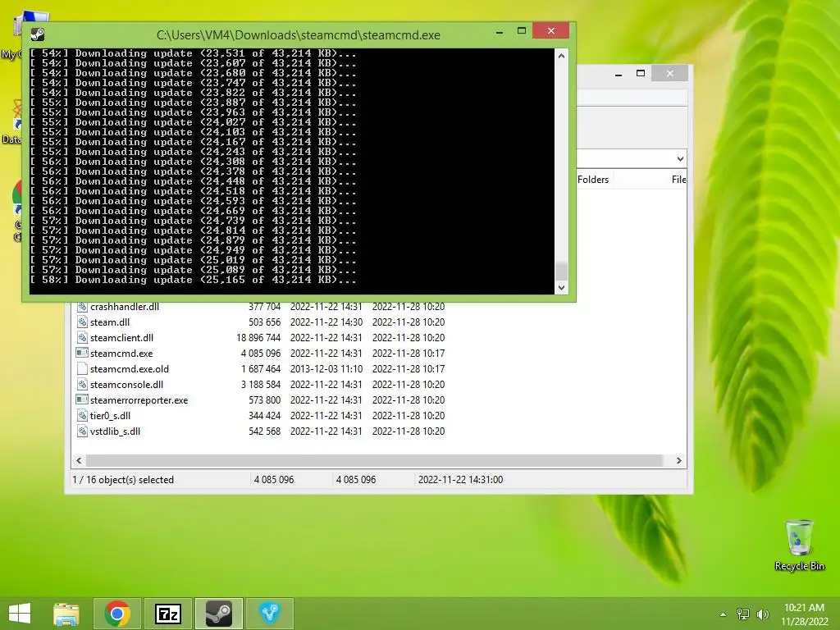Image resolution: width=840 pixels, height=630 pixels.
Task: Sort by the Folders column header
Action: pyautogui.click(x=593, y=180)
